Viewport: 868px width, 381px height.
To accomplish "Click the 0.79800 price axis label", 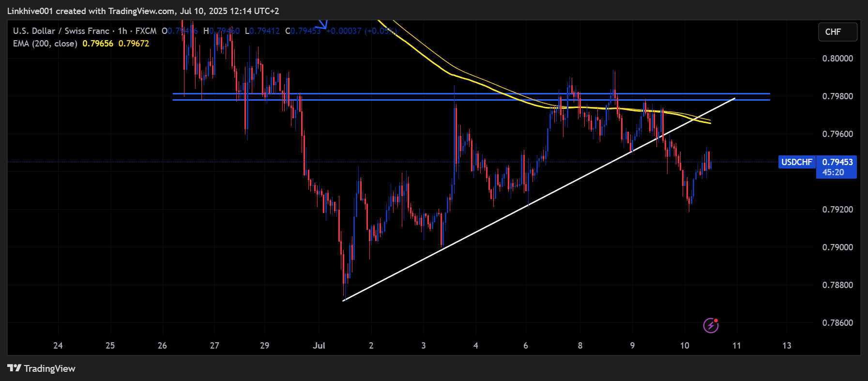I will pyautogui.click(x=838, y=96).
